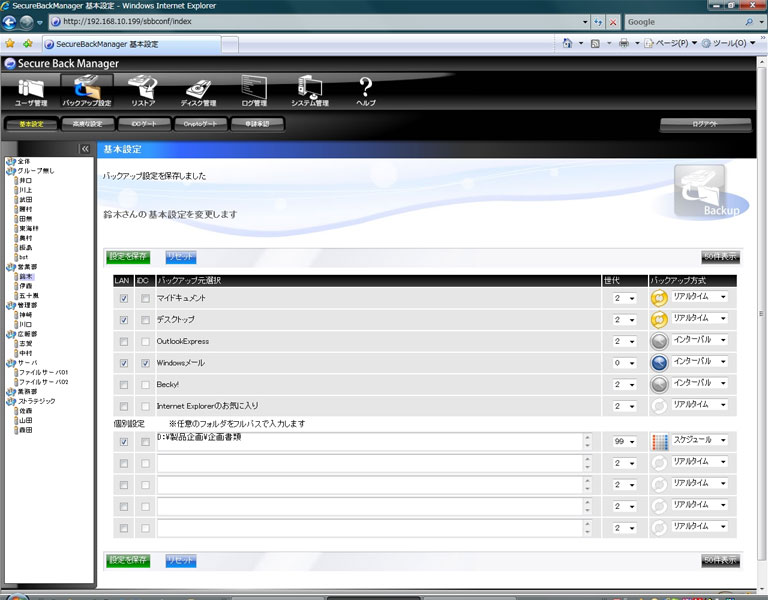The image size is (768, 600).
Task: Check iDC checkbox for D:¥製品企画¥企画書類
Action: [x=145, y=441]
